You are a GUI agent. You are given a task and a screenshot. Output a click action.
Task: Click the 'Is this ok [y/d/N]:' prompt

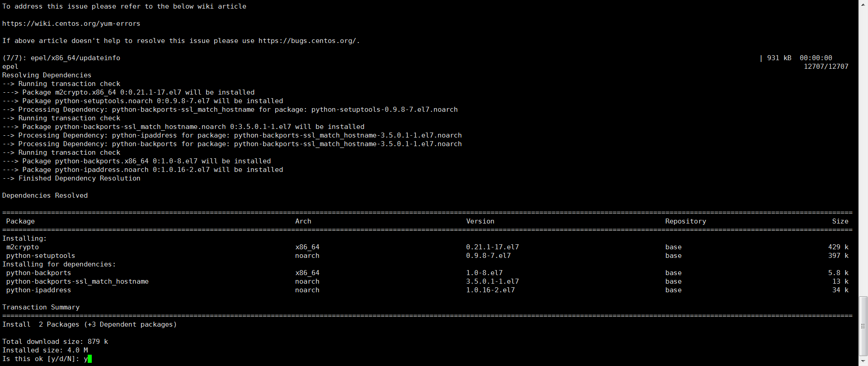(41, 359)
